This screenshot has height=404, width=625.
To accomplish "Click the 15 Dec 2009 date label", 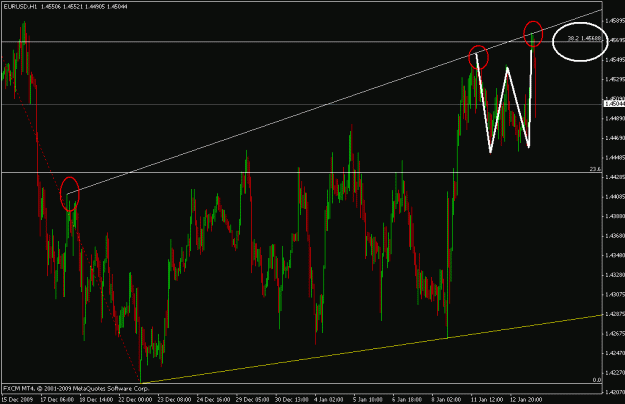I will pos(17,399).
